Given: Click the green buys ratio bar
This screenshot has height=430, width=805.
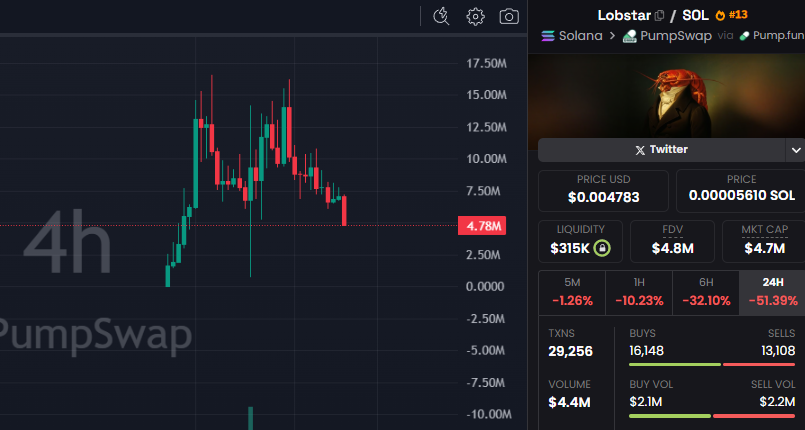Looking at the screenshot, I should click(x=675, y=364).
